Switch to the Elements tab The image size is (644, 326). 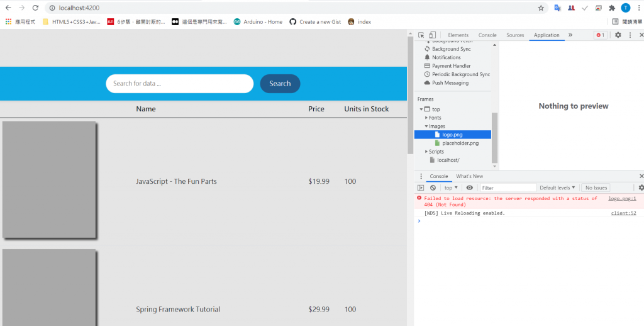[458, 35]
